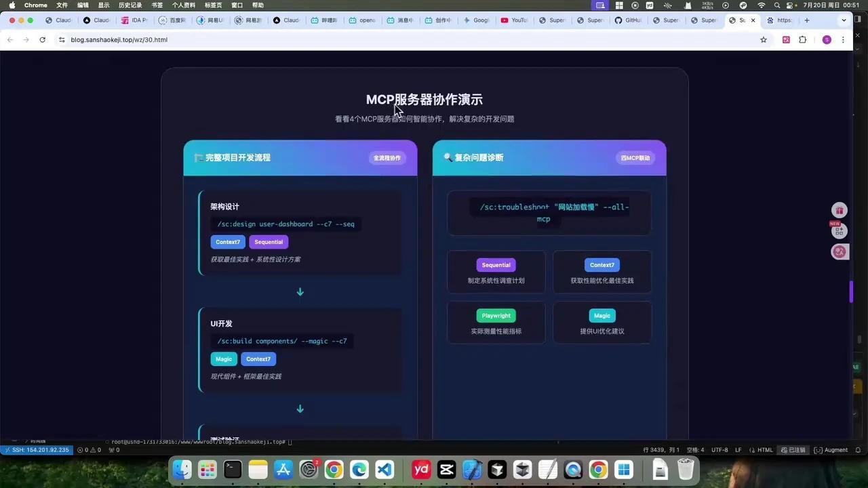Open the Trash in the Dock
This screenshot has width=868, height=488.
click(686, 469)
